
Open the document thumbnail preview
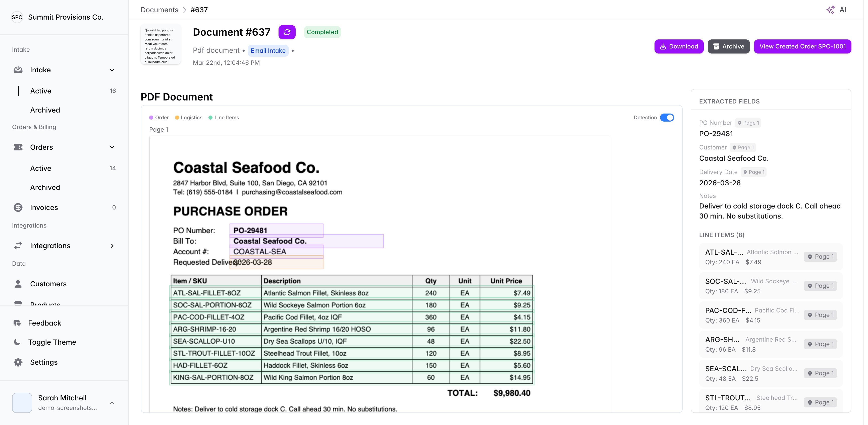pos(161,45)
